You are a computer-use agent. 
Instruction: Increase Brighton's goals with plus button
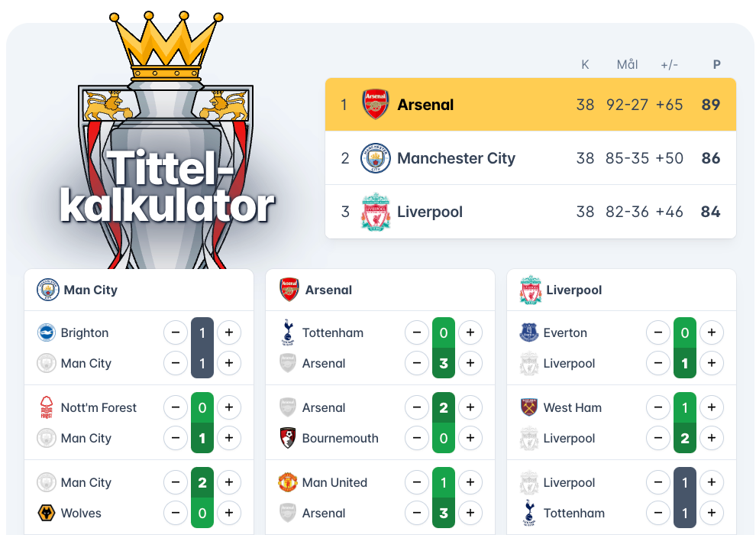[229, 332]
